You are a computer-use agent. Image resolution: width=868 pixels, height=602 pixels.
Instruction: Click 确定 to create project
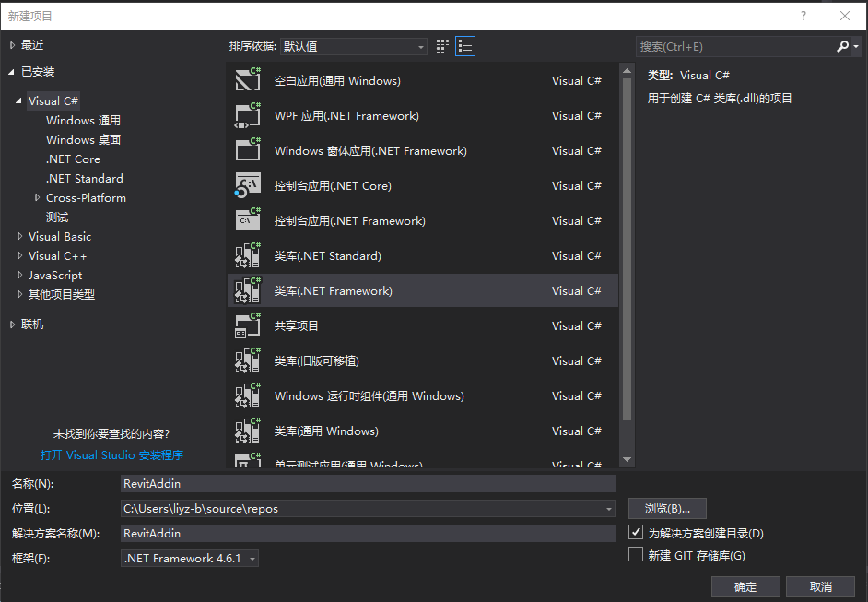pos(745,586)
